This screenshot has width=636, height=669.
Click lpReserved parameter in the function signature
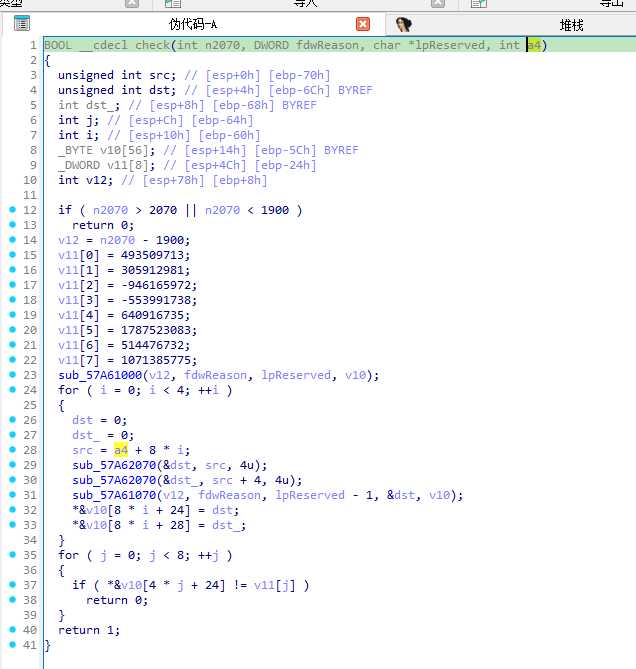pos(457,45)
